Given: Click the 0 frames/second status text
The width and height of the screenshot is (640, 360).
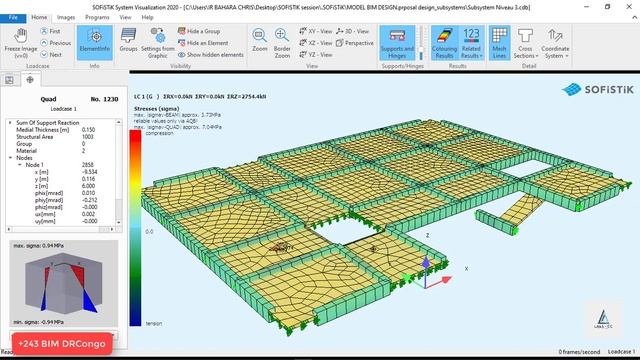Looking at the screenshot, I should 579,351.
